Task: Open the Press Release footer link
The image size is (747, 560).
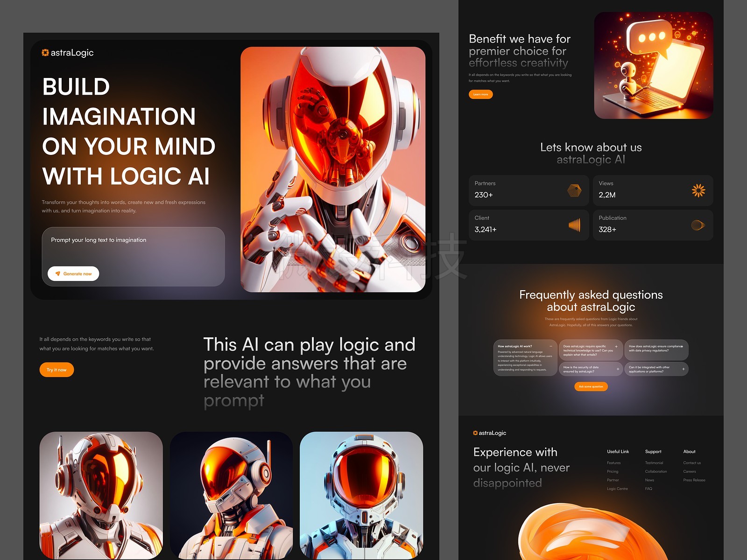Action: pos(694,480)
